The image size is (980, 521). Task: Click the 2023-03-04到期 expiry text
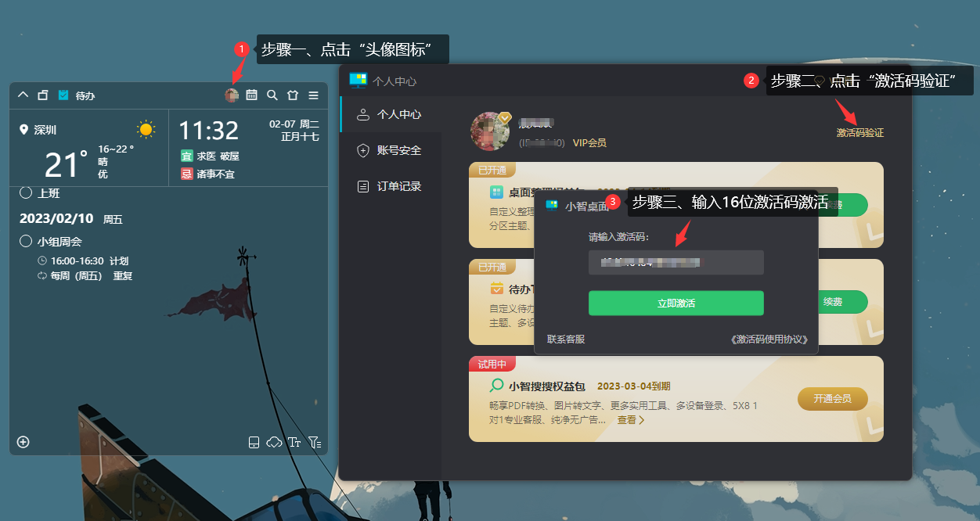[633, 386]
